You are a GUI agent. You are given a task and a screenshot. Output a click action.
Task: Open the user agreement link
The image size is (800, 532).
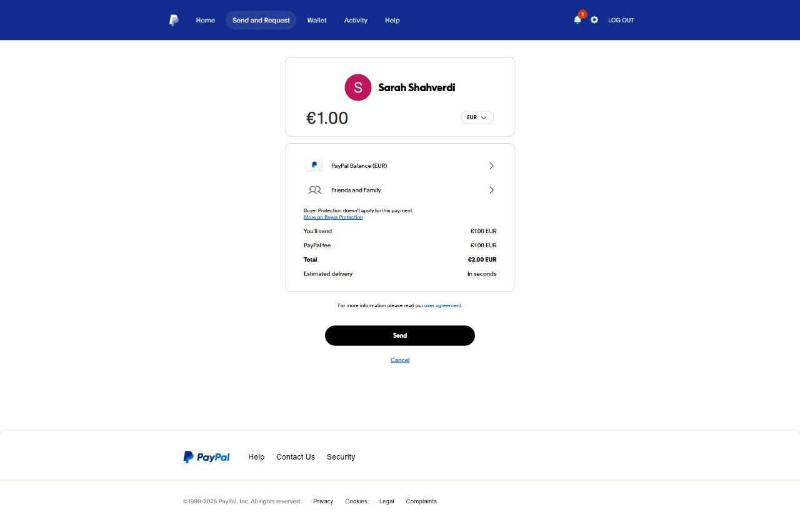tap(443, 305)
